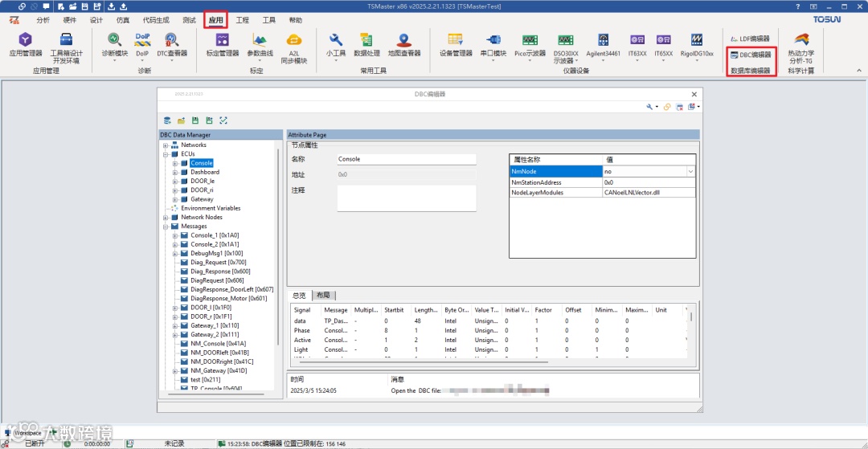Open IT65XX power supply instrument
The width and height of the screenshot is (868, 449).
663,45
